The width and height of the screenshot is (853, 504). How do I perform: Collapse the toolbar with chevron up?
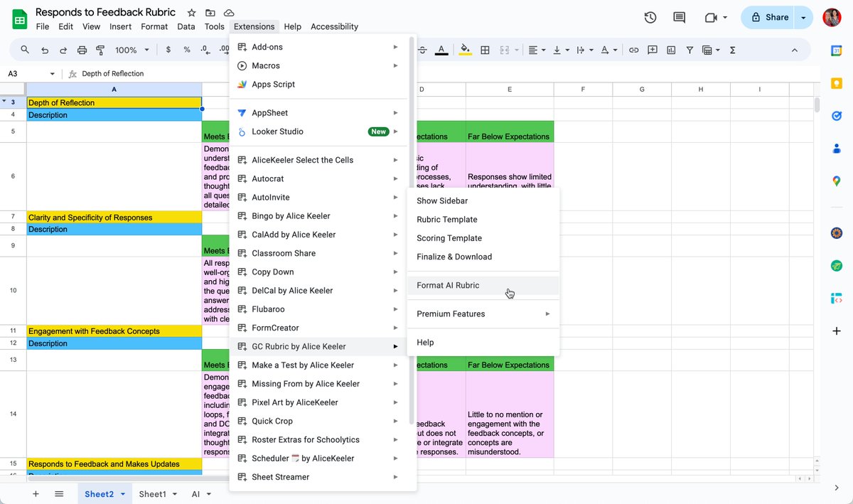click(x=795, y=50)
